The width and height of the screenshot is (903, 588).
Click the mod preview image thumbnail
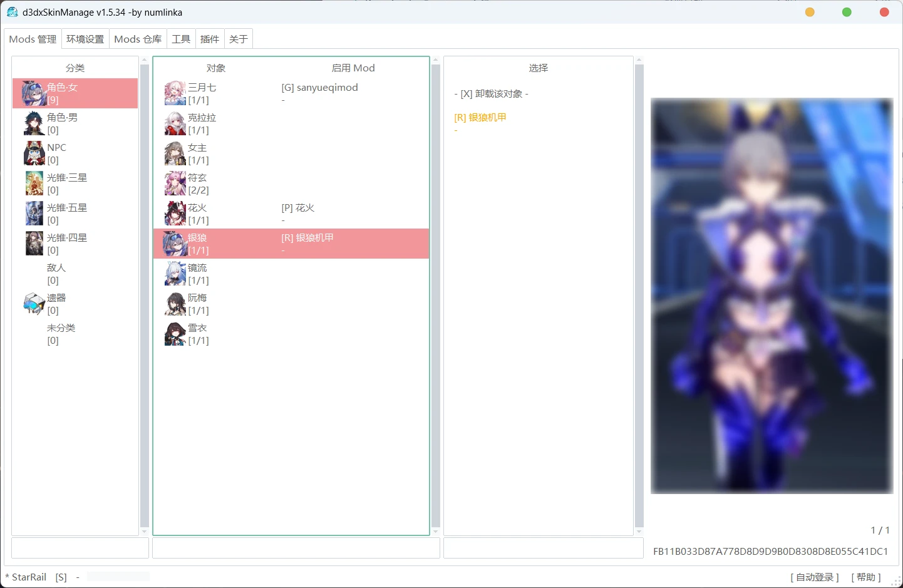click(771, 296)
